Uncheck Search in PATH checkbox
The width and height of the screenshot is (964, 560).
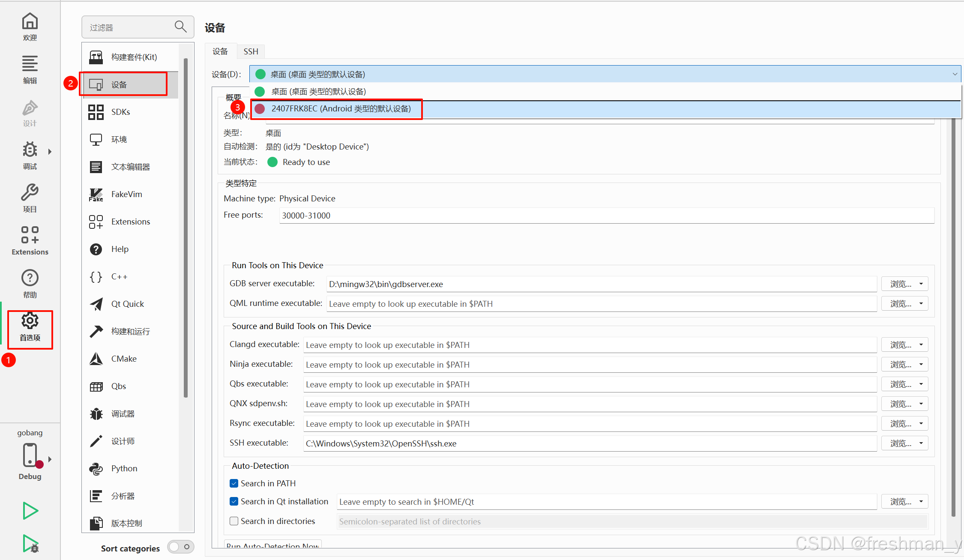pos(234,483)
